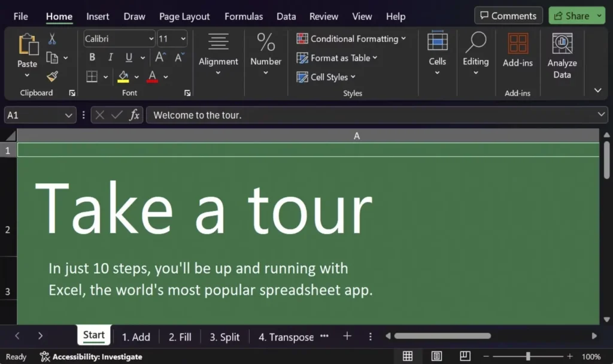Click the Increase Font Size icon

tap(160, 57)
